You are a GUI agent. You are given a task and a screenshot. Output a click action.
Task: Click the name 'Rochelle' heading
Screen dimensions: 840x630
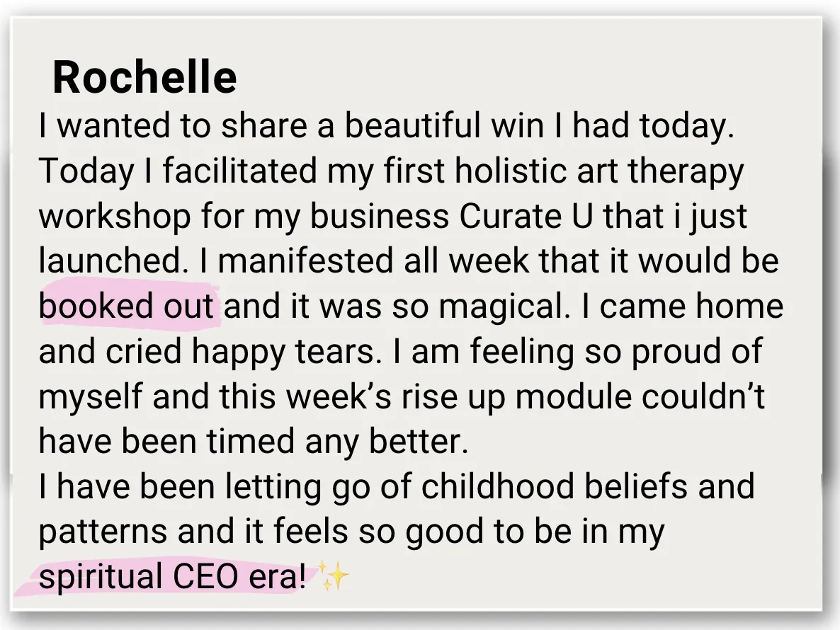click(x=144, y=77)
